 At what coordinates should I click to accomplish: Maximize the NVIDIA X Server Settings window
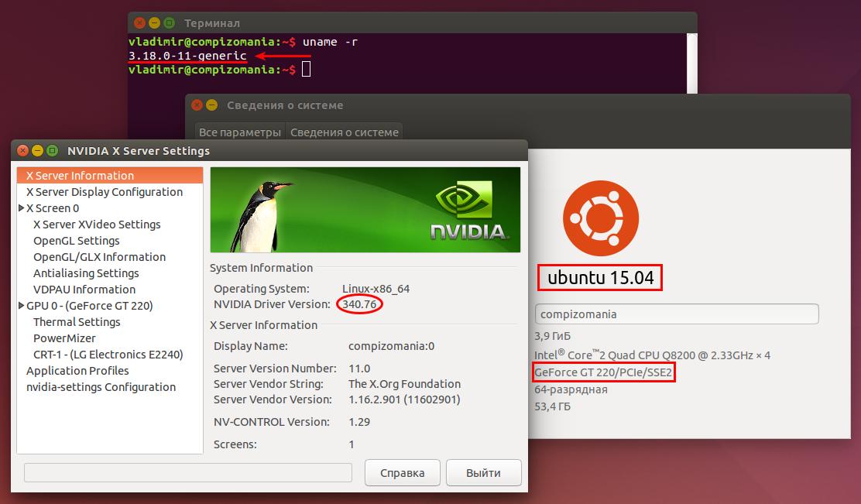(x=52, y=150)
